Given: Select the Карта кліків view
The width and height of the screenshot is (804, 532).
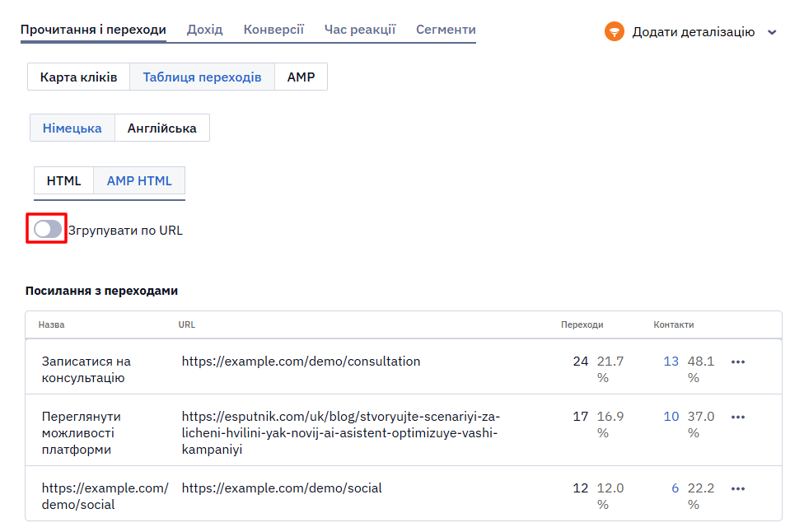Looking at the screenshot, I should (78, 77).
